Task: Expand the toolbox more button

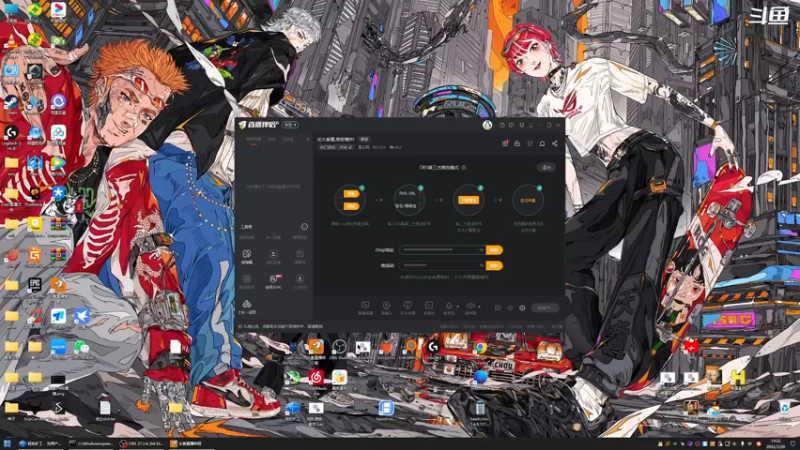Action: 305,227
